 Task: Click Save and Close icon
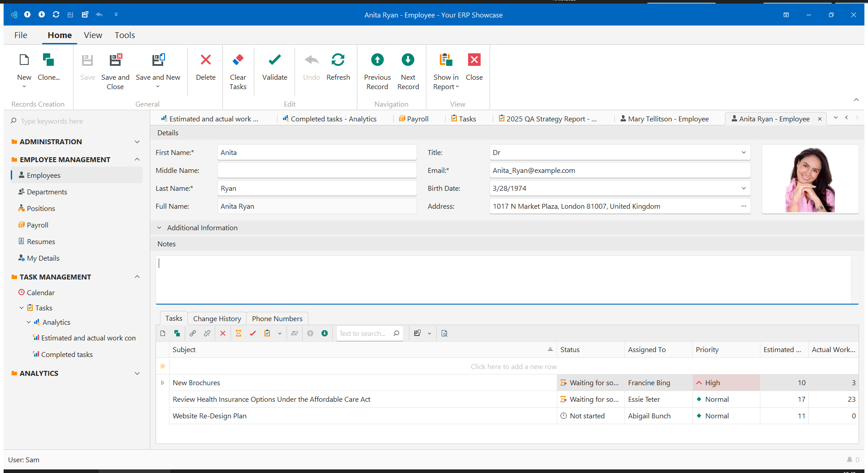(x=115, y=60)
